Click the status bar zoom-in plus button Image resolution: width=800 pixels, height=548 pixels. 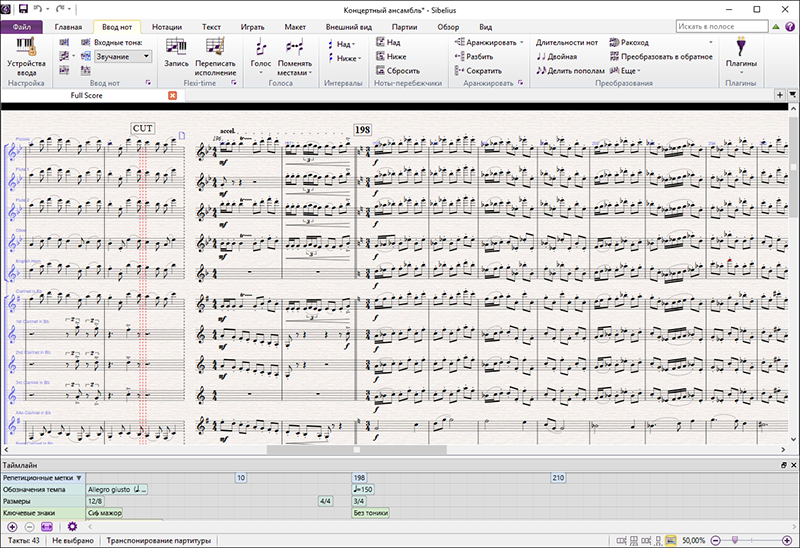coord(788,540)
